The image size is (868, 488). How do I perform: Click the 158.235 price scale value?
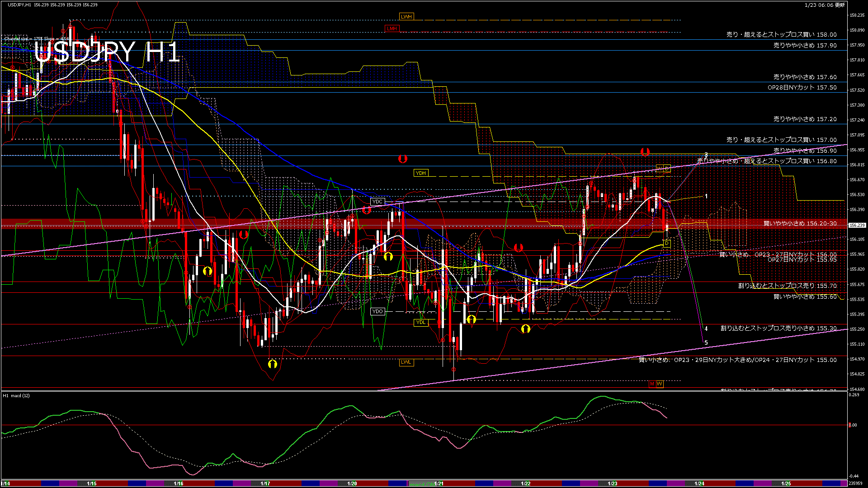pos(857,15)
